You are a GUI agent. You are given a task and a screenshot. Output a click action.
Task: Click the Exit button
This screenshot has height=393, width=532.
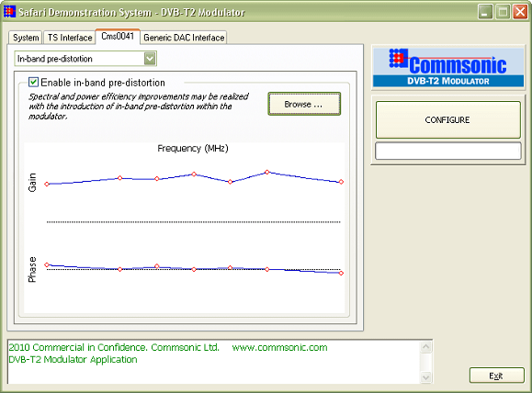pos(497,376)
